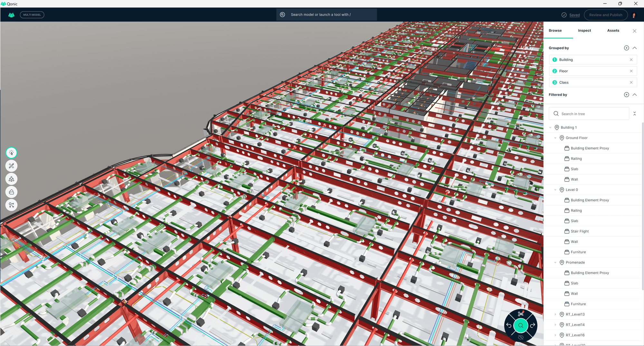Click the Multi Model button
Viewport: 644px width, 346px height.
click(x=32, y=14)
